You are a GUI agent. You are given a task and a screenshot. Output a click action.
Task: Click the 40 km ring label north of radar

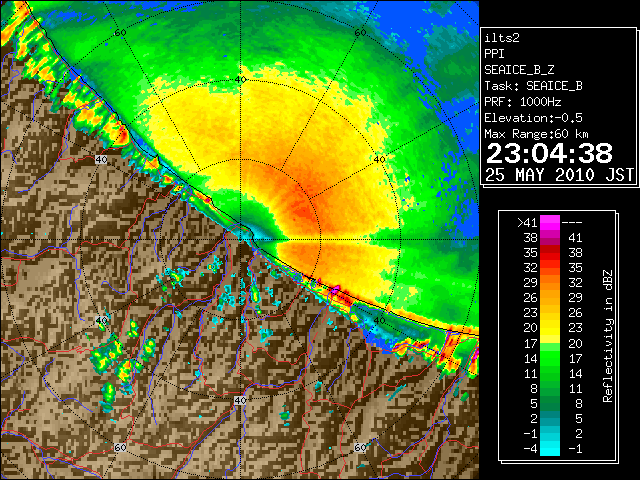point(240,80)
